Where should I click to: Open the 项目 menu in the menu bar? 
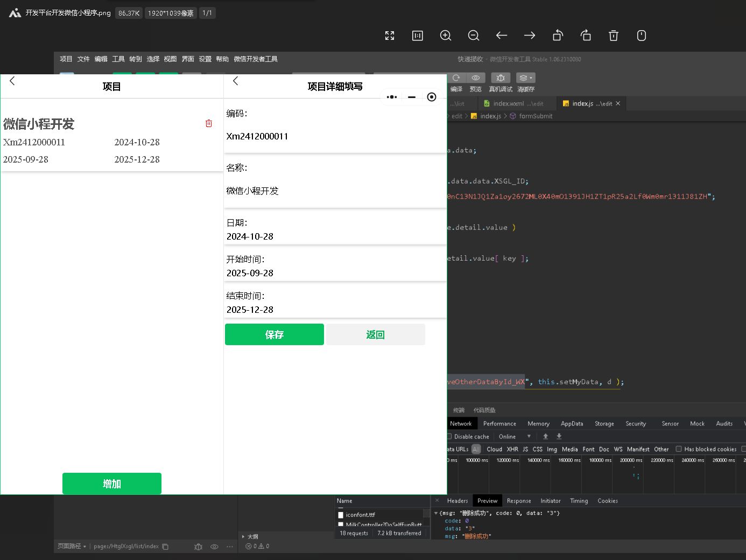click(x=66, y=59)
